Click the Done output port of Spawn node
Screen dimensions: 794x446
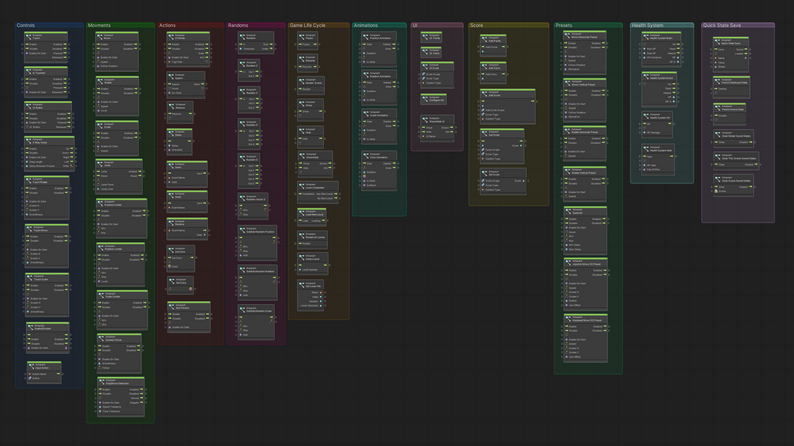203,84
